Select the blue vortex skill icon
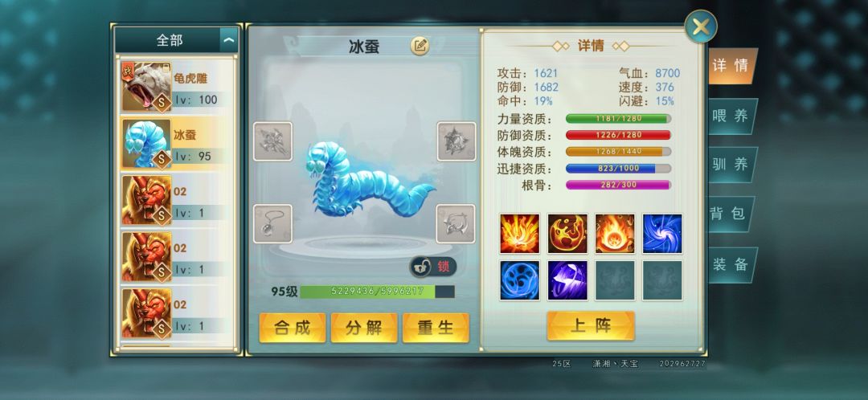This screenshot has width=868, height=400. (662, 234)
